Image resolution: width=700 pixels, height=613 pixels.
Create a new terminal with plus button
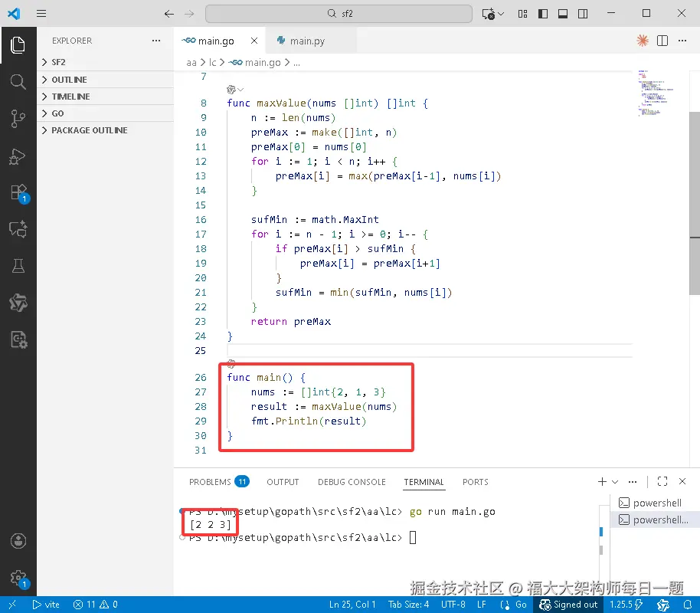pos(602,481)
